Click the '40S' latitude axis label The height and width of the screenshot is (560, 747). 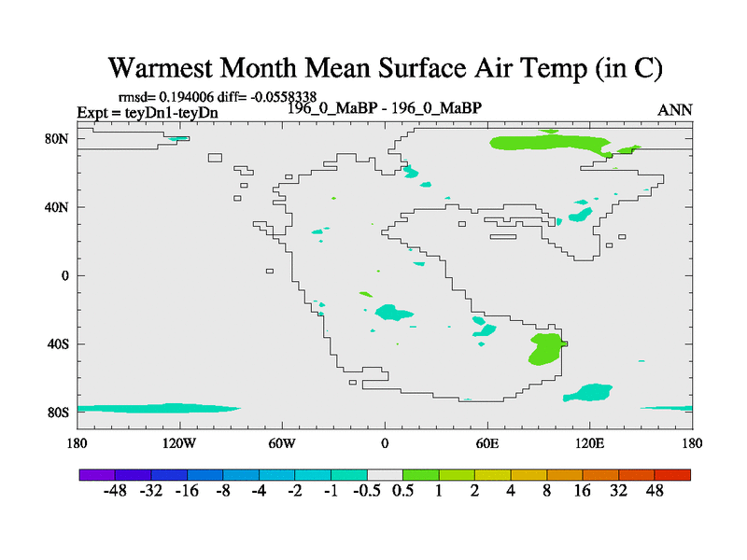(x=58, y=344)
